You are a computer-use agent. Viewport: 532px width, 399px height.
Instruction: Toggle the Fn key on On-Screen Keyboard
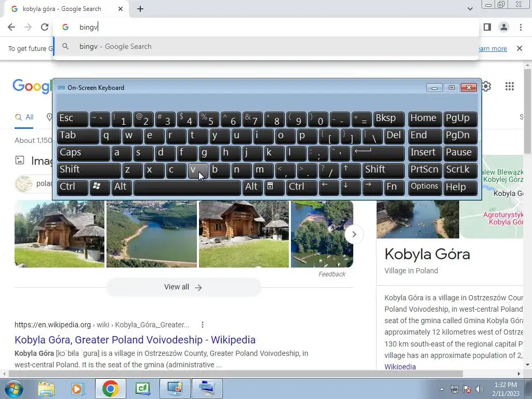[x=394, y=188]
